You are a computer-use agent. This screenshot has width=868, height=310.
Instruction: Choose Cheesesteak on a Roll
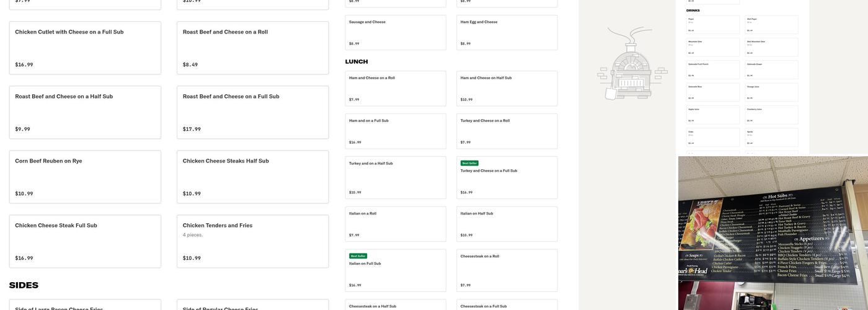tap(507, 270)
